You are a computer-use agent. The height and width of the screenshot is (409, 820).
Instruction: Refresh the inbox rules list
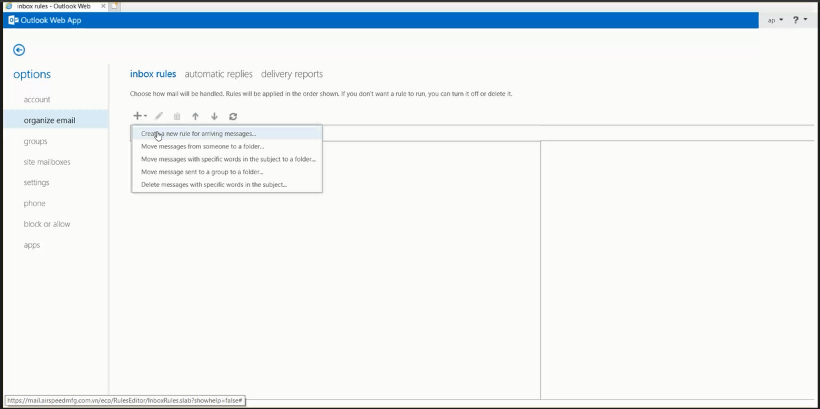[x=233, y=116]
